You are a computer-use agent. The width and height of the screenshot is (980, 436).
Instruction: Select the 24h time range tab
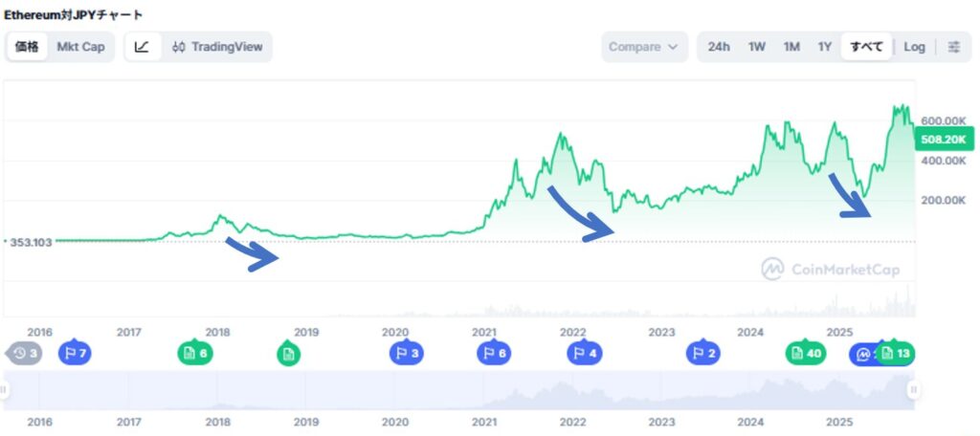tap(720, 47)
